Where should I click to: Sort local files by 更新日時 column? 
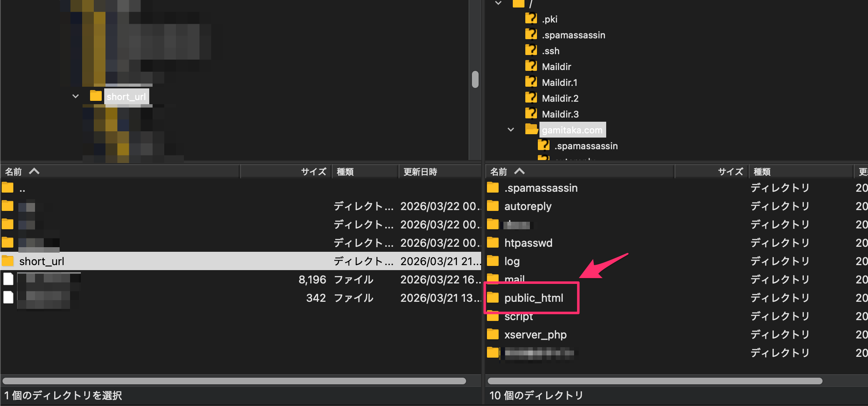pos(420,172)
